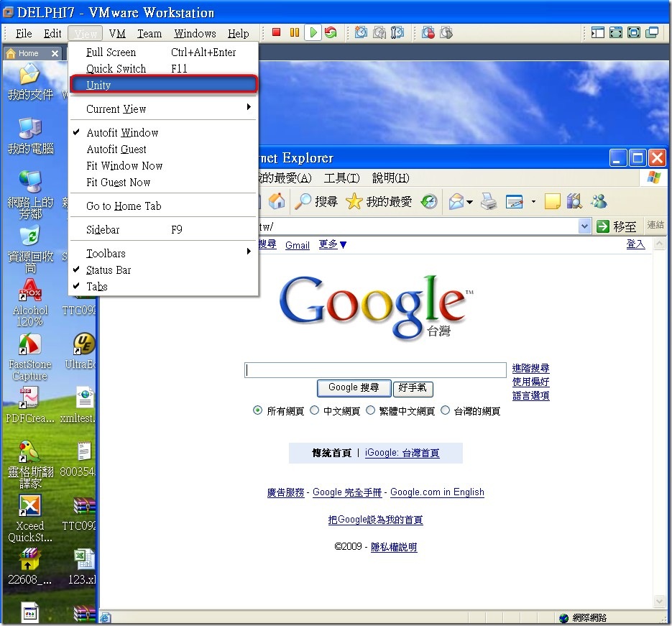672x626 pixels.
Task: Click the IE scrollbar down arrow
Action: pos(659,601)
